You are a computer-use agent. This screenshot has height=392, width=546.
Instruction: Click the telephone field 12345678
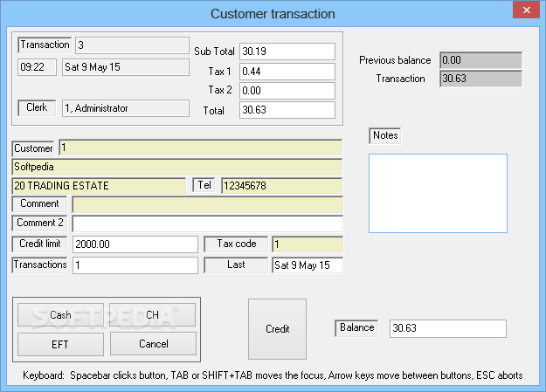pyautogui.click(x=281, y=186)
